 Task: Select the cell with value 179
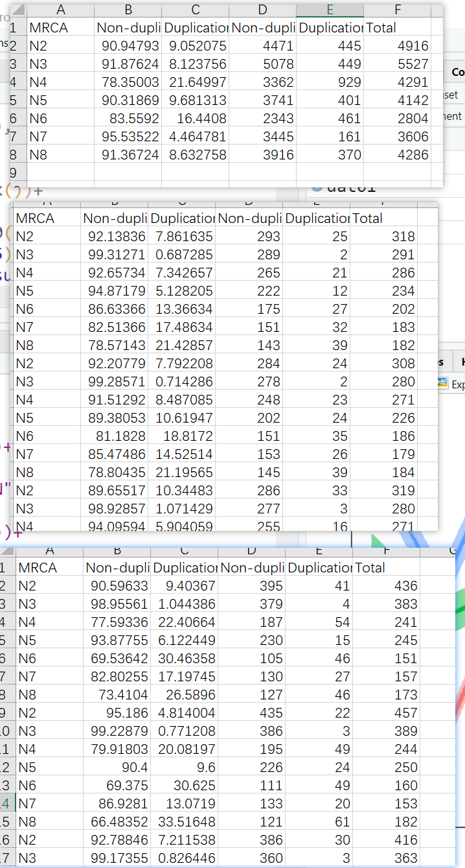pos(384,454)
